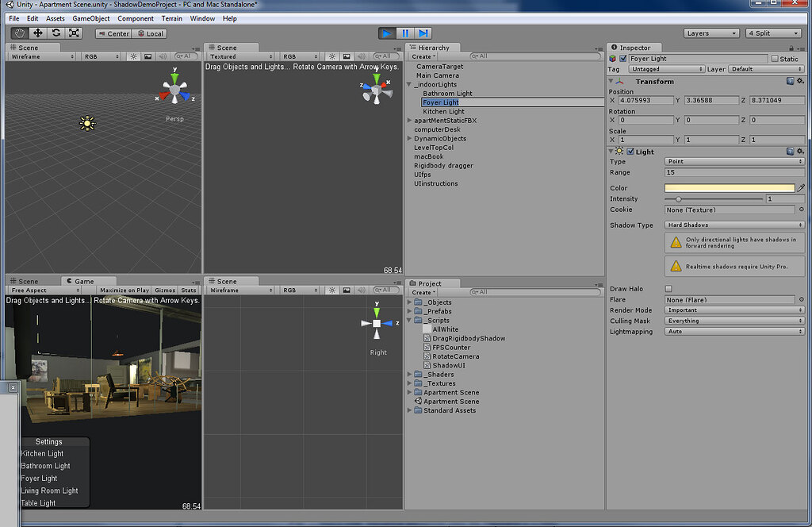The width and height of the screenshot is (812, 527).
Task: Open the Shadow Type dropdown
Action: tap(735, 225)
